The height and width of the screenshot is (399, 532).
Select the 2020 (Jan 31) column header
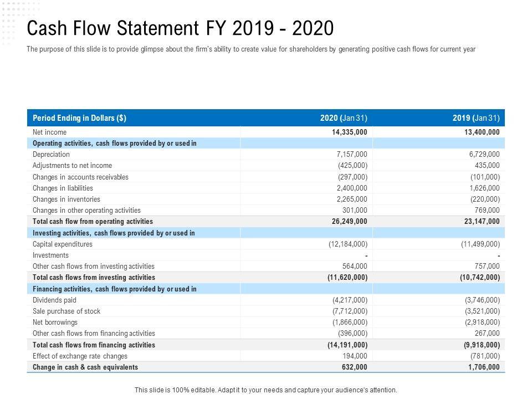click(x=343, y=118)
